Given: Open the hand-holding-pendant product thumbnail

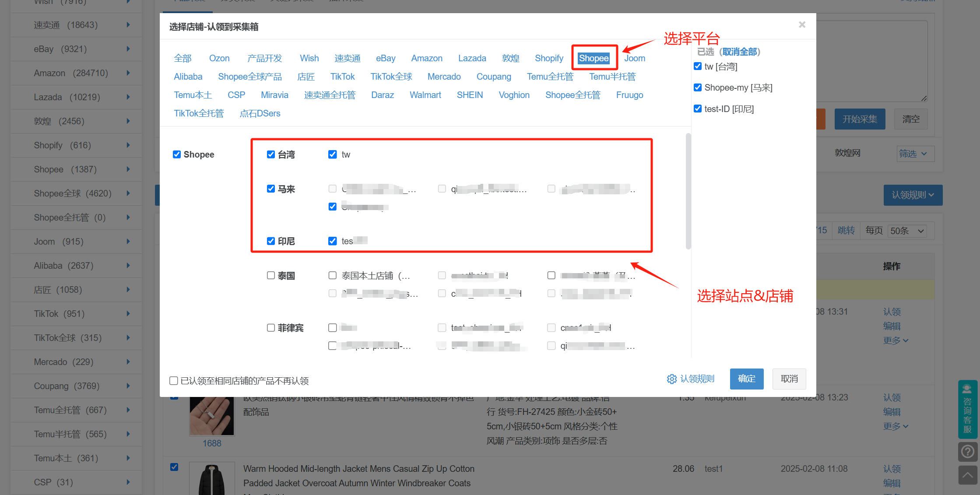Looking at the screenshot, I should (x=212, y=416).
